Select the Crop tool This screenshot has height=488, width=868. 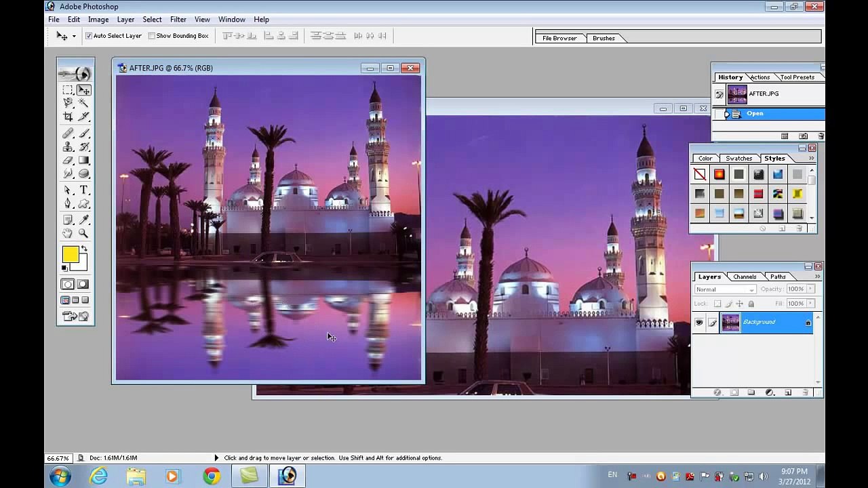[68, 117]
